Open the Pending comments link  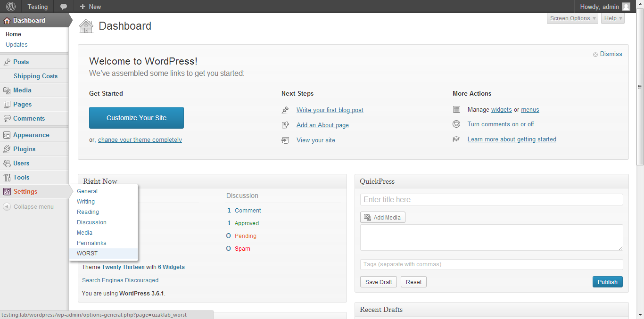246,236
